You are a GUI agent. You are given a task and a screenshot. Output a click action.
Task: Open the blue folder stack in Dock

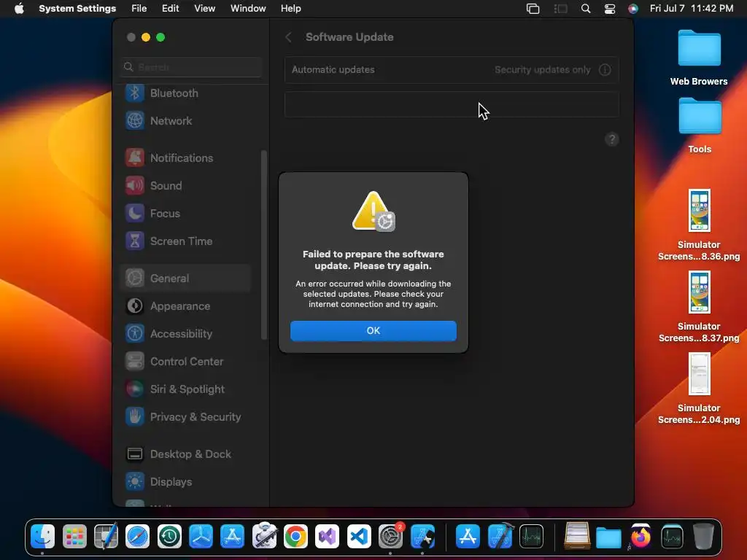click(608, 537)
